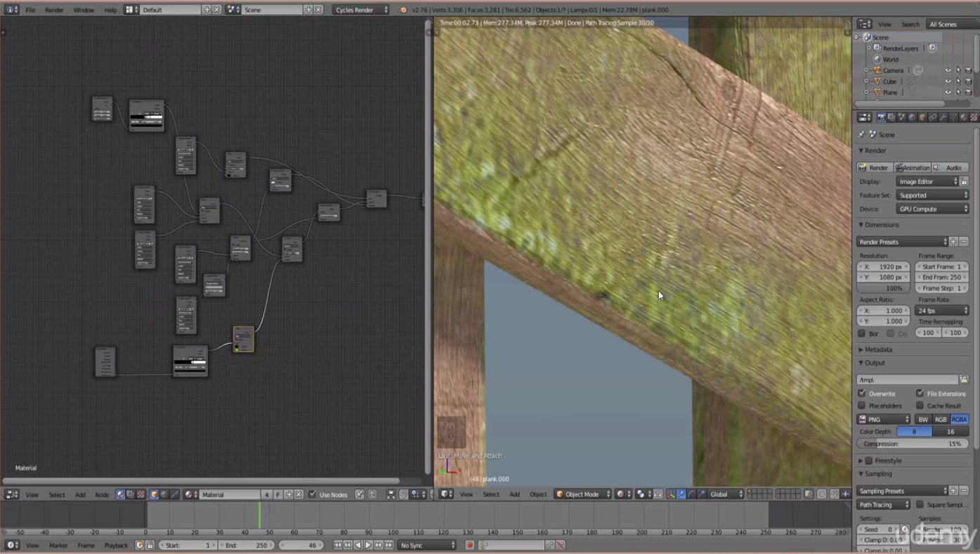Screen dimensions: 980x554
Task: Click the output path folder browse icon
Action: (x=964, y=380)
